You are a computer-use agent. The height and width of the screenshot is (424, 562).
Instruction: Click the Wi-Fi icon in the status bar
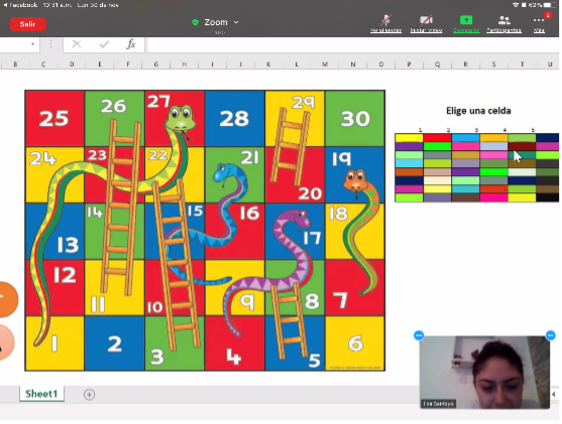coord(516,5)
